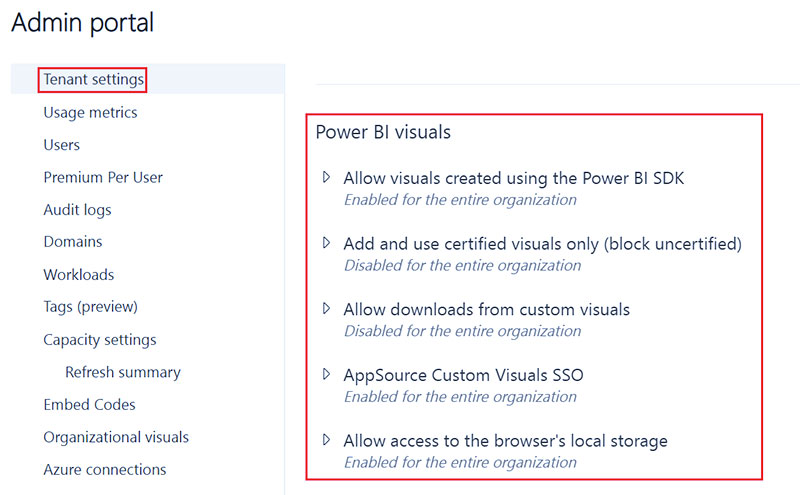This screenshot has width=800, height=495.
Task: Go to Embed Codes
Action: (89, 405)
